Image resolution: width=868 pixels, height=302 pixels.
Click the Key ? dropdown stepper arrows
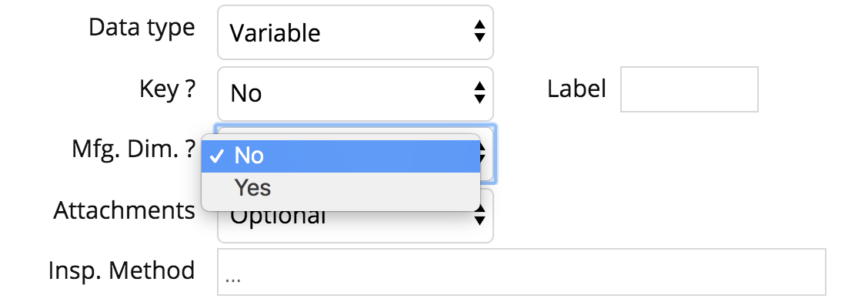(479, 92)
